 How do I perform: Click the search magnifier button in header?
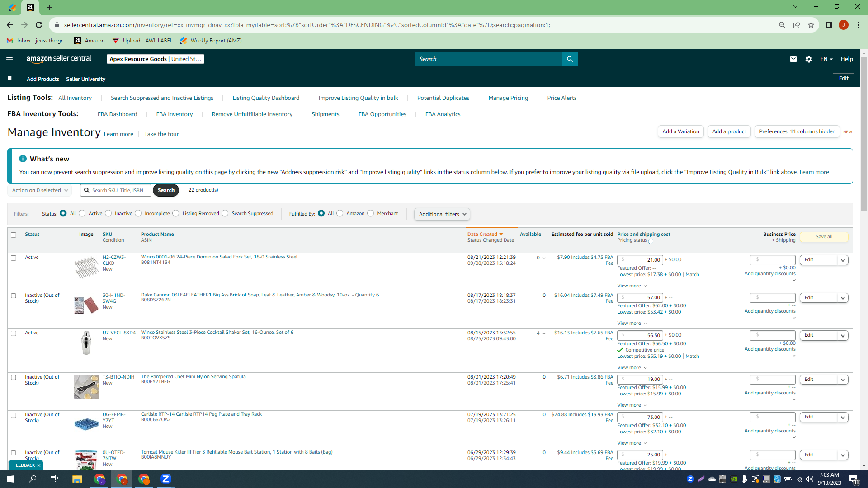pos(570,59)
